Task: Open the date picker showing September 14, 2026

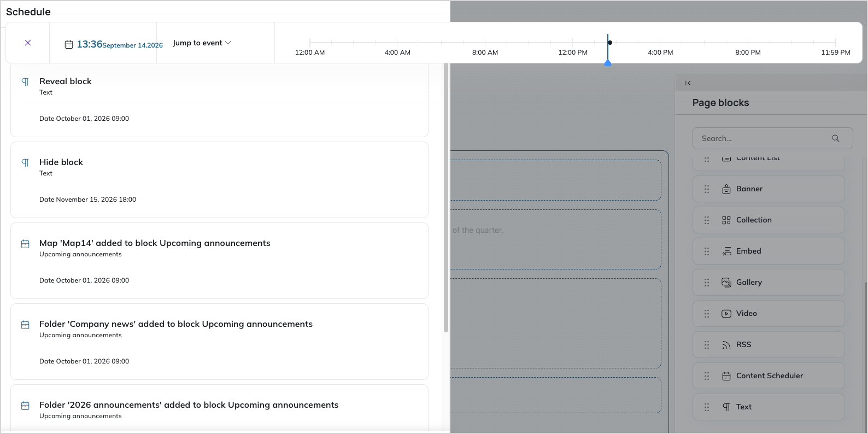Action: coord(120,44)
